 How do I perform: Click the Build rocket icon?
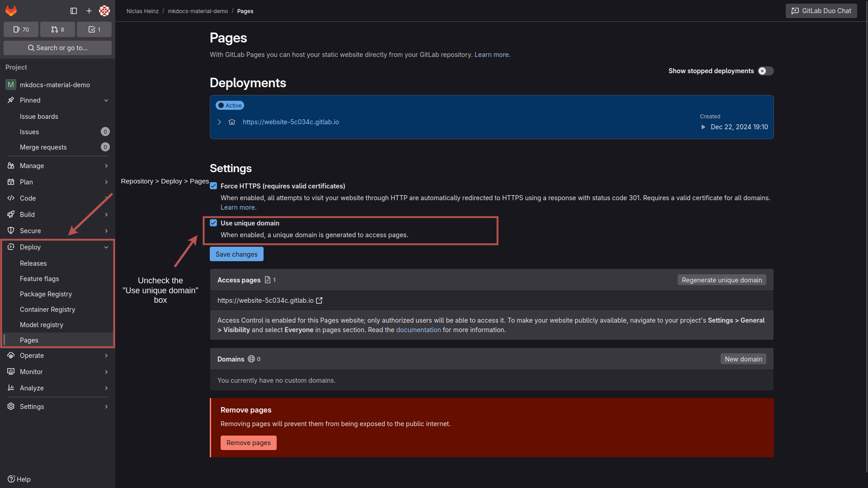coord(11,215)
